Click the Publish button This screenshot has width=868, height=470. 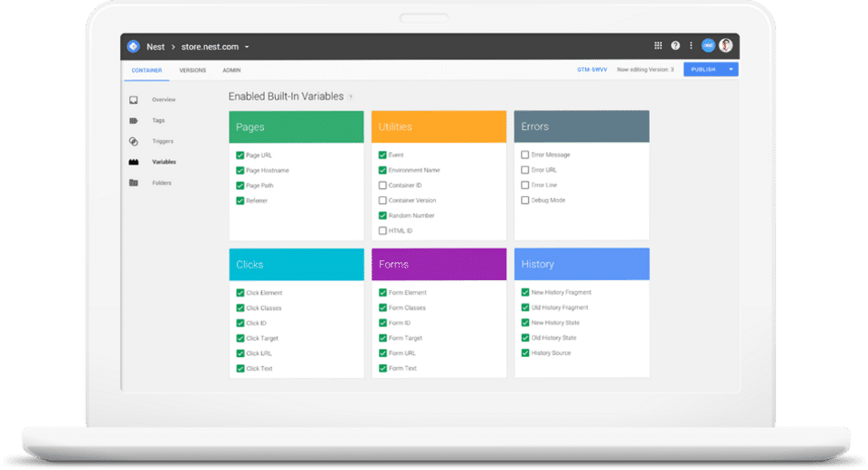703,70
